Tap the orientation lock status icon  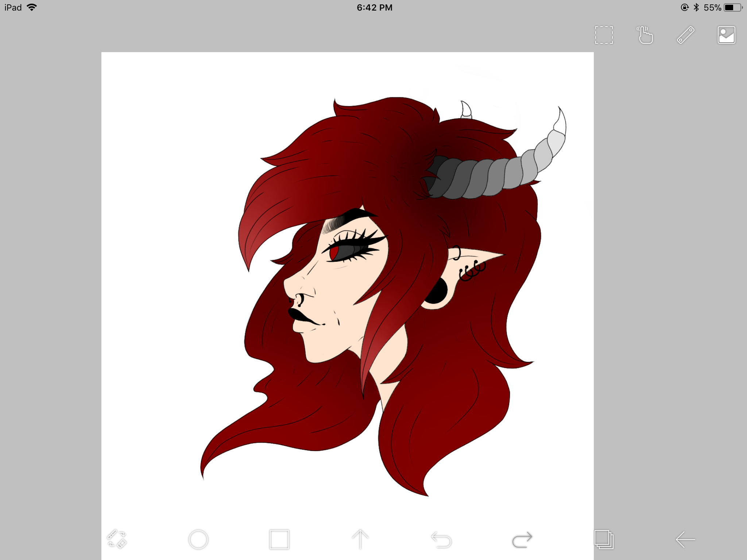[x=685, y=7]
